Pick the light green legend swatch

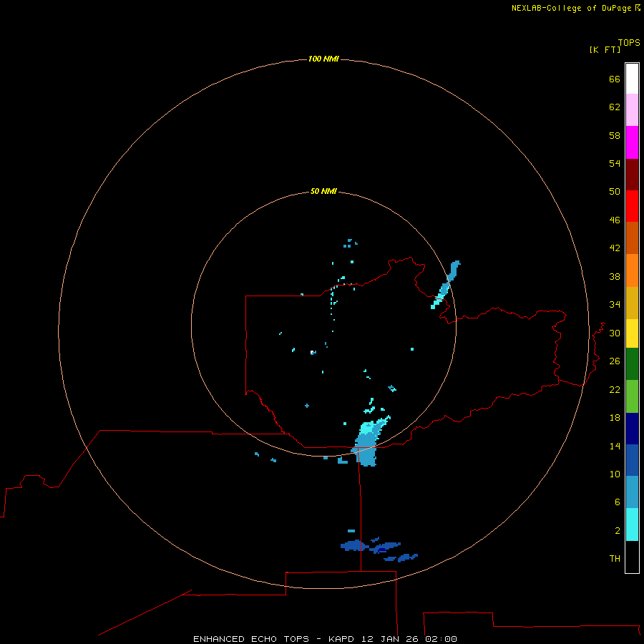pos(632,396)
